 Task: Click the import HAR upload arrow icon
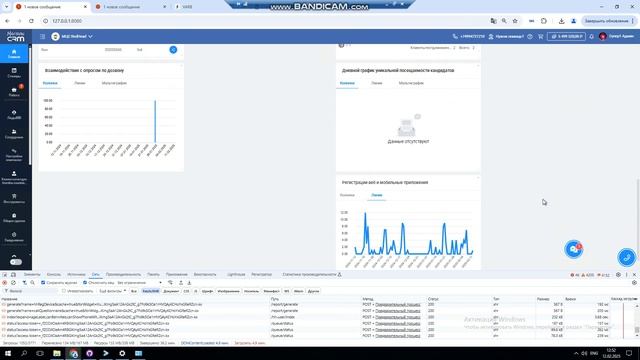181,282
